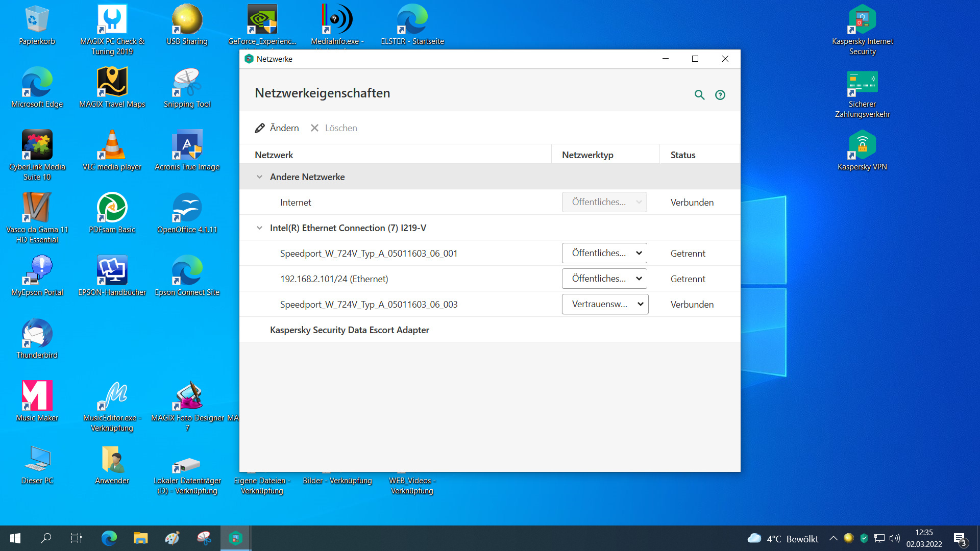Open EPSON-Handbücher desktop icon
The image size is (980, 551).
(x=112, y=276)
